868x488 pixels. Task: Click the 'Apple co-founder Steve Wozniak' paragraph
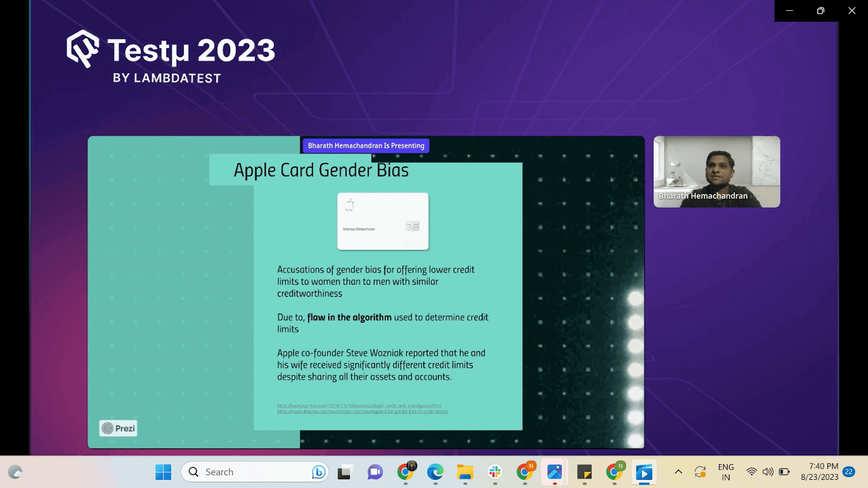click(x=381, y=365)
